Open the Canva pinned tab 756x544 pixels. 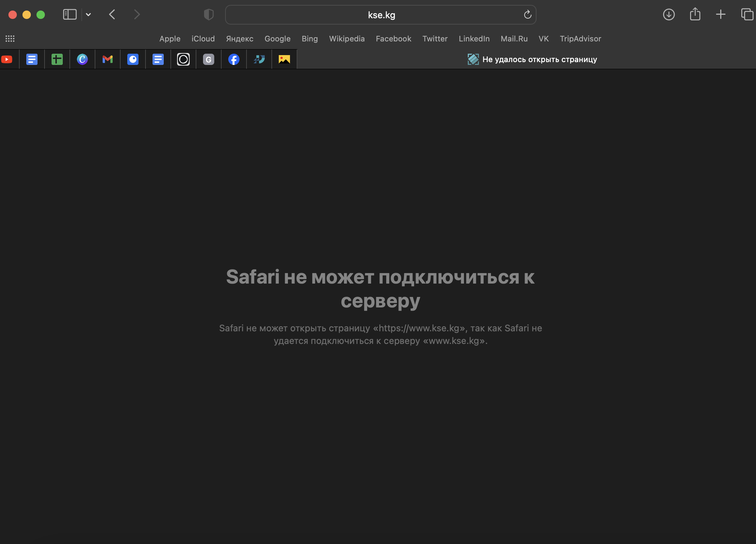point(82,59)
